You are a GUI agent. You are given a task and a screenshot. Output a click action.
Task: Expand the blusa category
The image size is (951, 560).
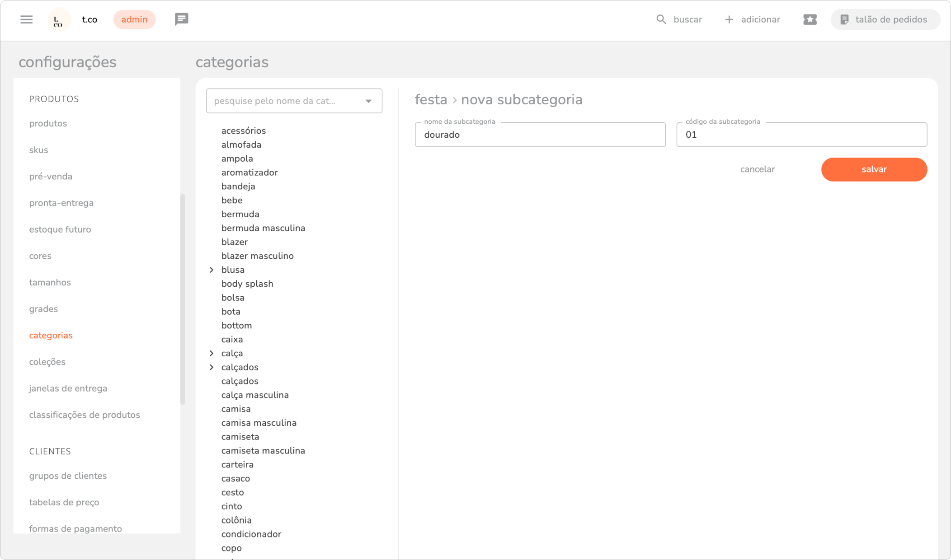[x=212, y=270]
